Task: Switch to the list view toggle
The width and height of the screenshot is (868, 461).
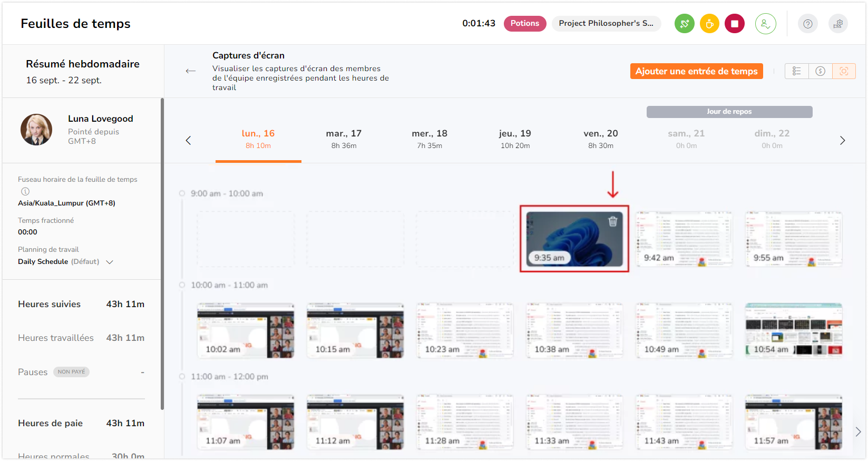Action: 796,71
